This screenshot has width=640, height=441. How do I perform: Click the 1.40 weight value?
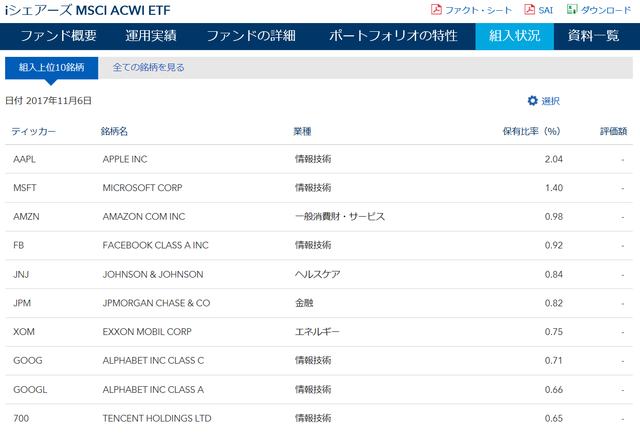pyautogui.click(x=554, y=188)
